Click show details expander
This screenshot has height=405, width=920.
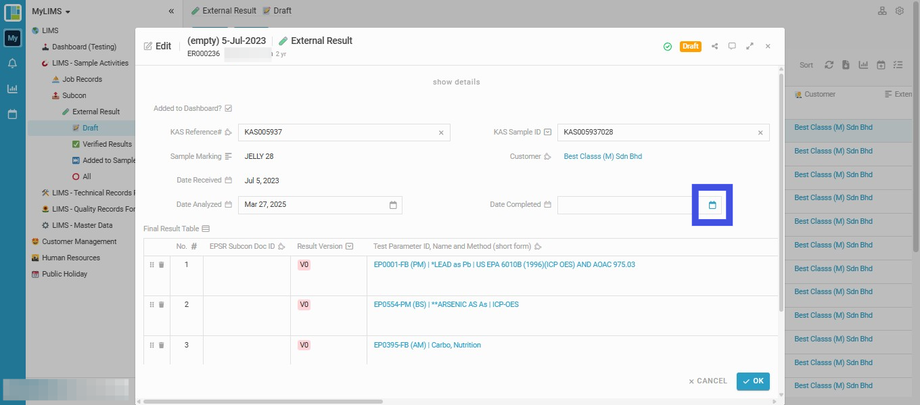[456, 82]
